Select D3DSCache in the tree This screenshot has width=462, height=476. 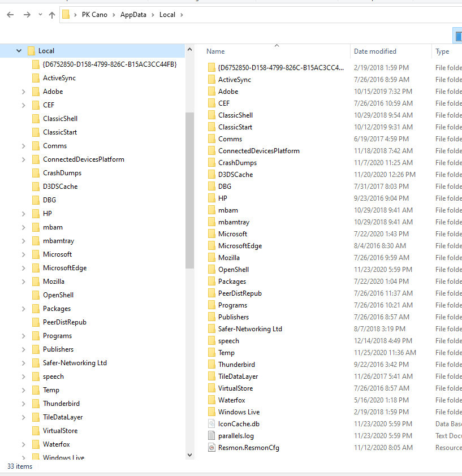point(60,187)
